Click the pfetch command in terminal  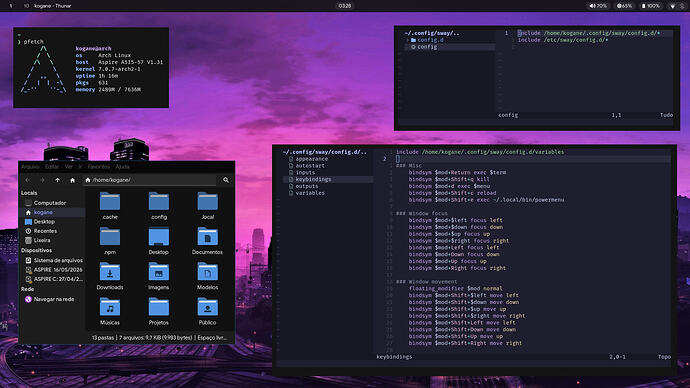(x=33, y=42)
